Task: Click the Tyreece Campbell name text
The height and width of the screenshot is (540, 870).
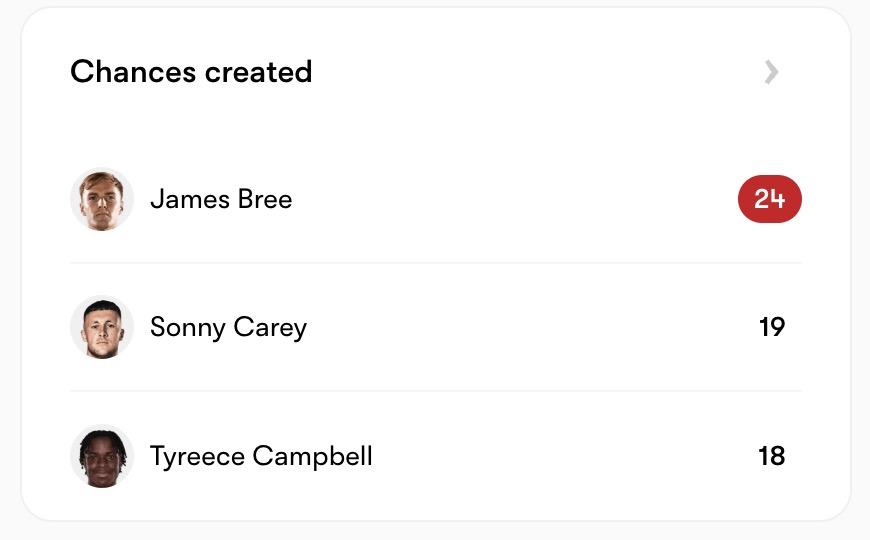Action: point(261,457)
